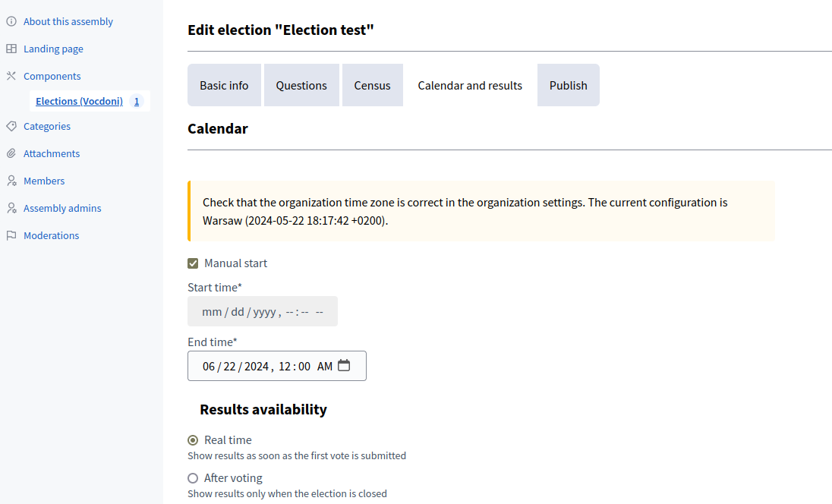Click the info icon beside About this assembly
Viewport: 832px width, 504px height.
click(11, 21)
